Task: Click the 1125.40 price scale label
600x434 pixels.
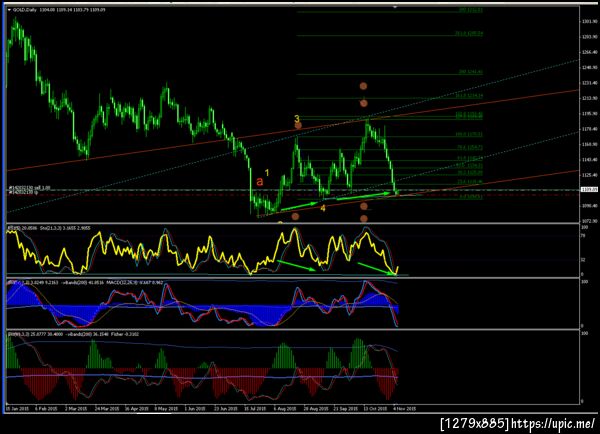Action: tap(590, 175)
